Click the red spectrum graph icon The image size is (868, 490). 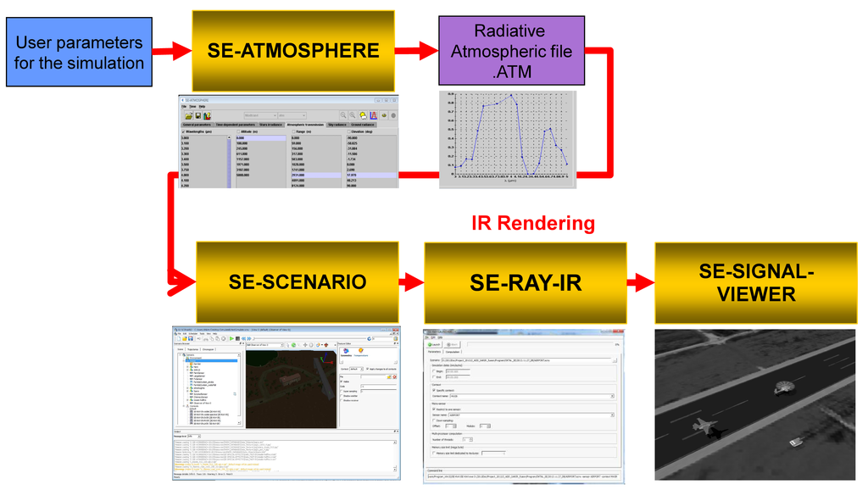[x=372, y=115]
